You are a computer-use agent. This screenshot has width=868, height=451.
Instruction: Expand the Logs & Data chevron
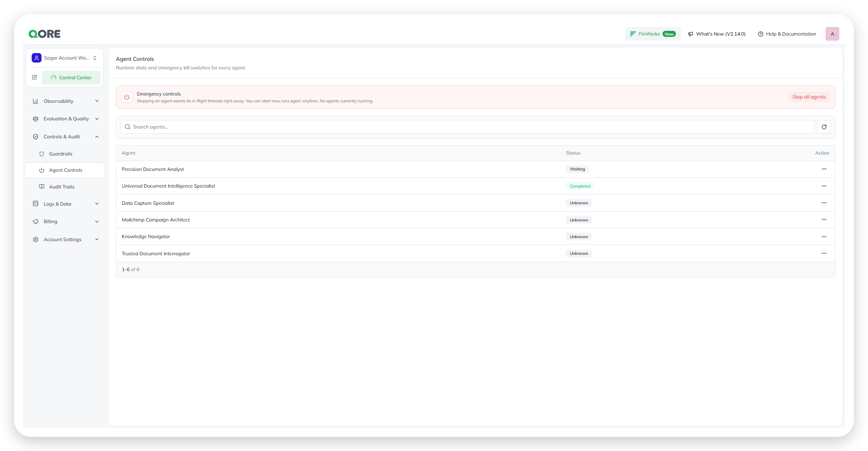tap(97, 204)
